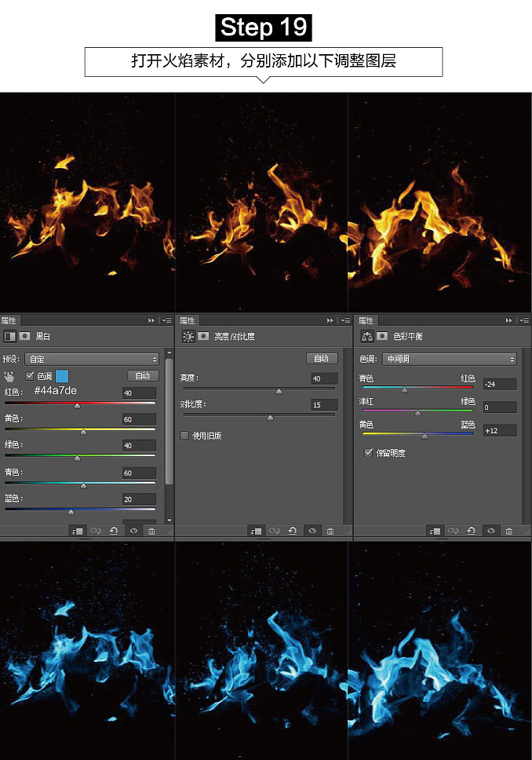Reset Brightness/Contrast adjustment to defaults
Viewport: 532px width, 760px height.
tap(293, 531)
